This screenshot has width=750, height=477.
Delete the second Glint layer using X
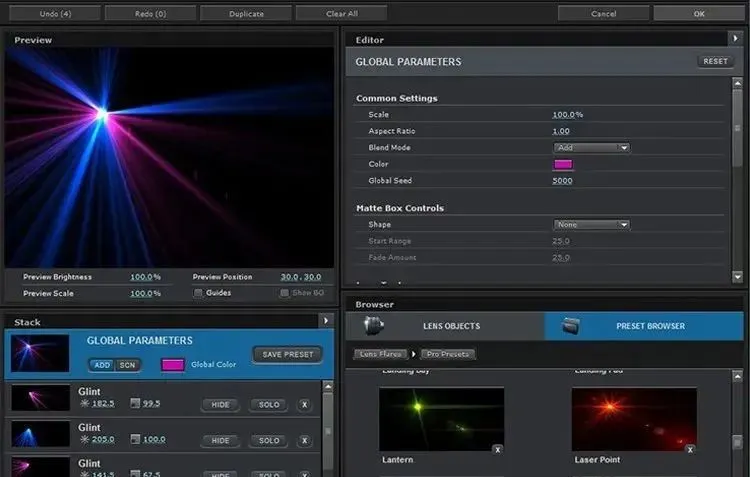coord(305,440)
